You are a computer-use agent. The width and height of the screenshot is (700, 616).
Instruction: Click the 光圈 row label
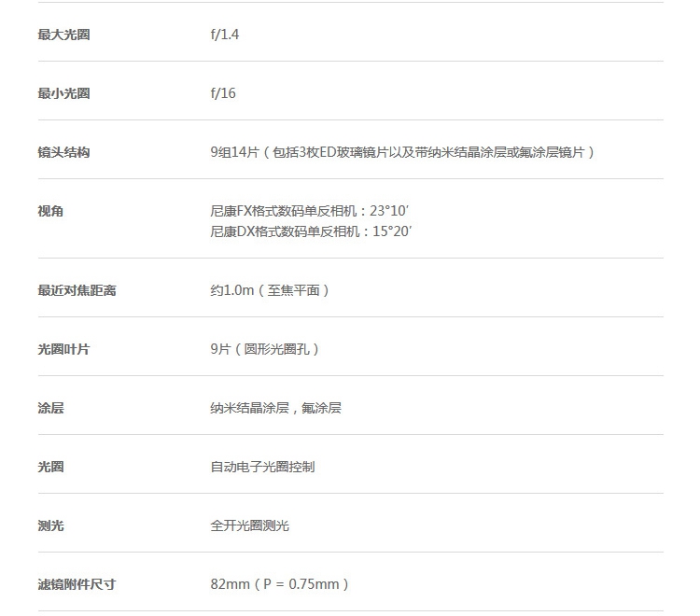click(x=50, y=467)
